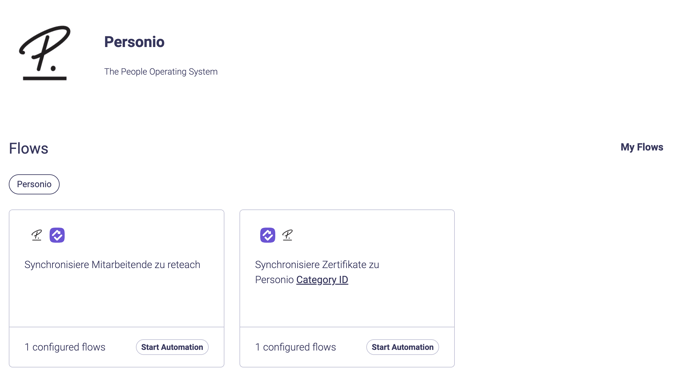Select the Zertifikate flow card body

347,268
